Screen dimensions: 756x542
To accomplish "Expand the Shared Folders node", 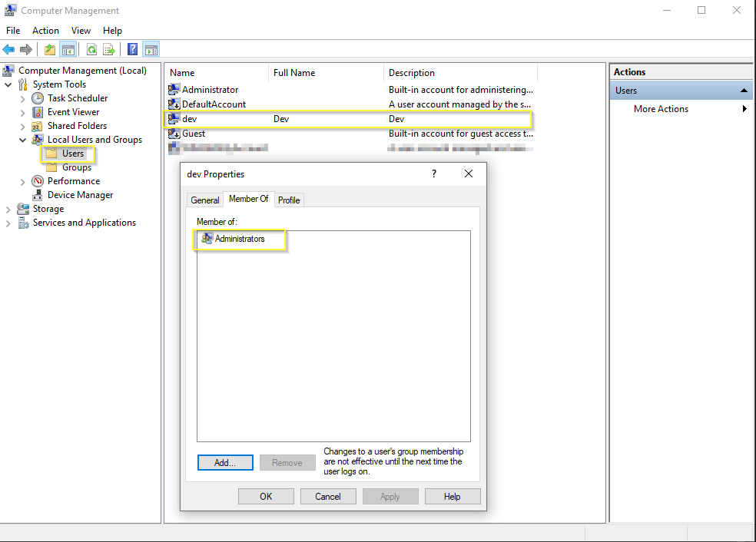I will coord(22,126).
